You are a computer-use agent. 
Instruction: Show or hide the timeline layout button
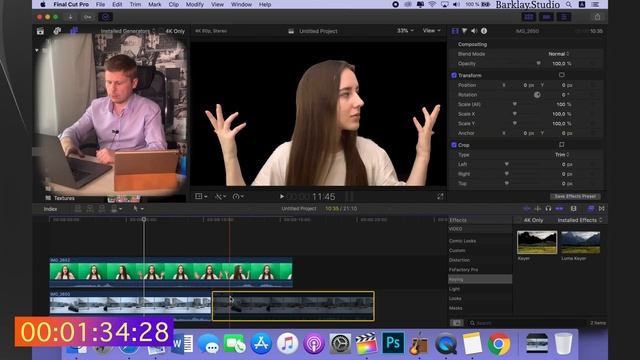(x=547, y=17)
